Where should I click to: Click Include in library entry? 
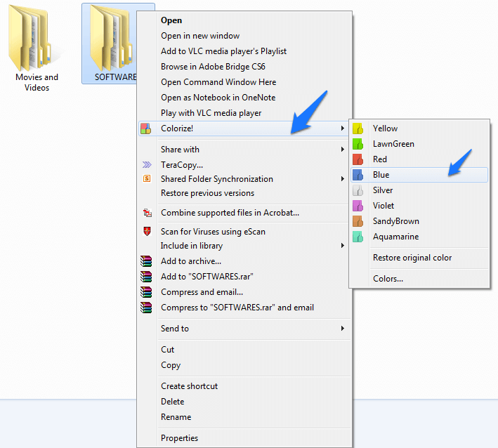click(x=244, y=246)
